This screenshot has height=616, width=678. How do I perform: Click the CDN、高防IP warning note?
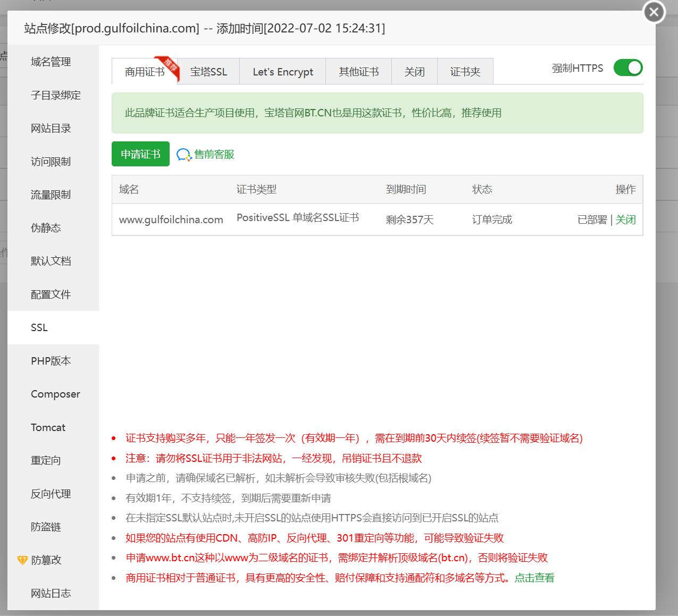[315, 538]
